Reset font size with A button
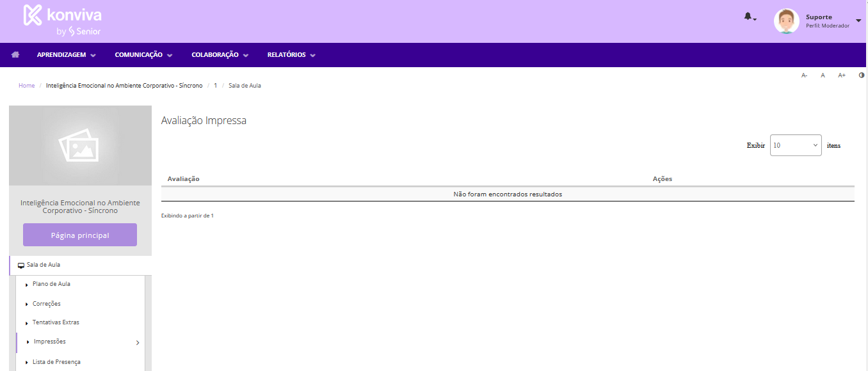 click(823, 75)
